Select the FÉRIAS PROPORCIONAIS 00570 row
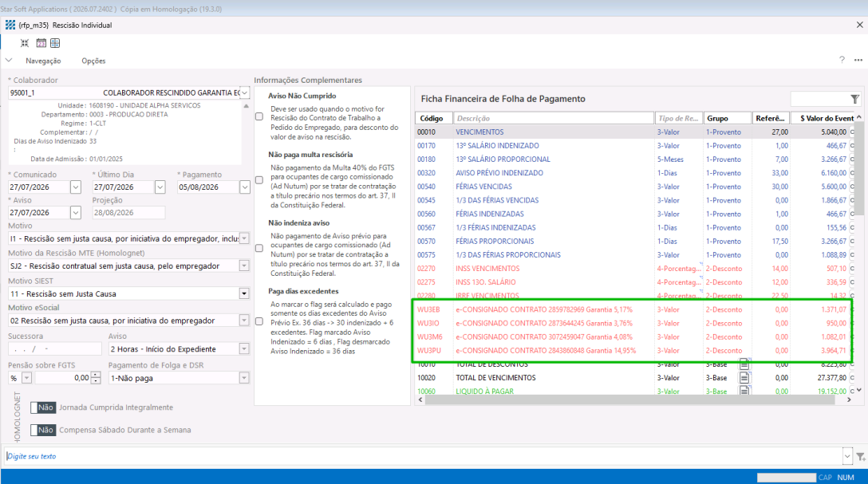The width and height of the screenshot is (868, 484). click(635, 241)
